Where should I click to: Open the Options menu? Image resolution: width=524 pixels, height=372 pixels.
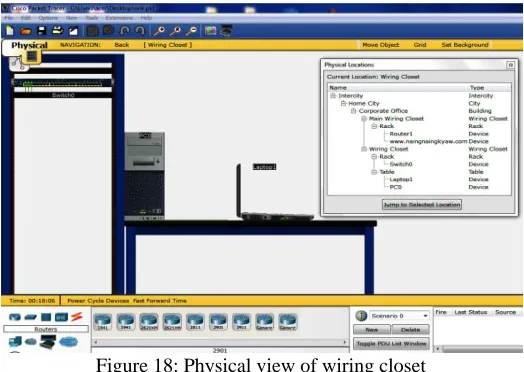(x=48, y=18)
